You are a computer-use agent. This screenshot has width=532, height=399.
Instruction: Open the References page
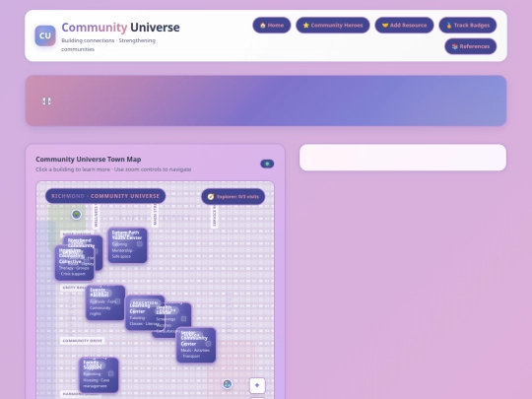470,46
